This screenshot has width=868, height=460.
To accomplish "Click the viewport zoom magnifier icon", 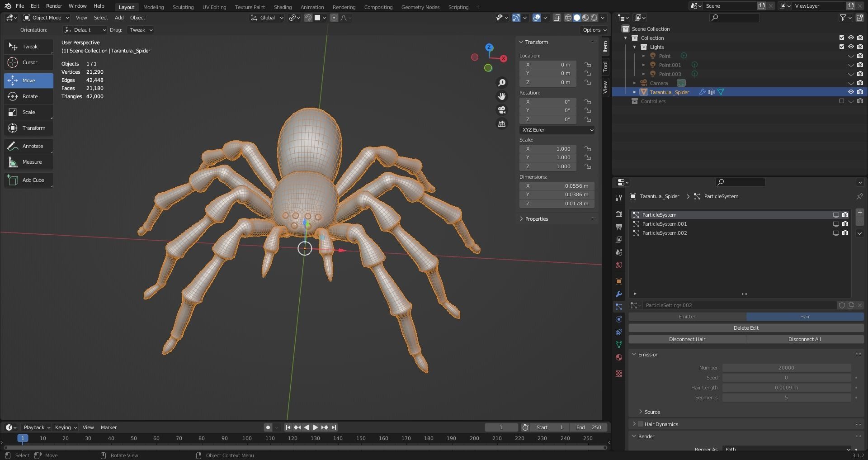I will [x=502, y=83].
